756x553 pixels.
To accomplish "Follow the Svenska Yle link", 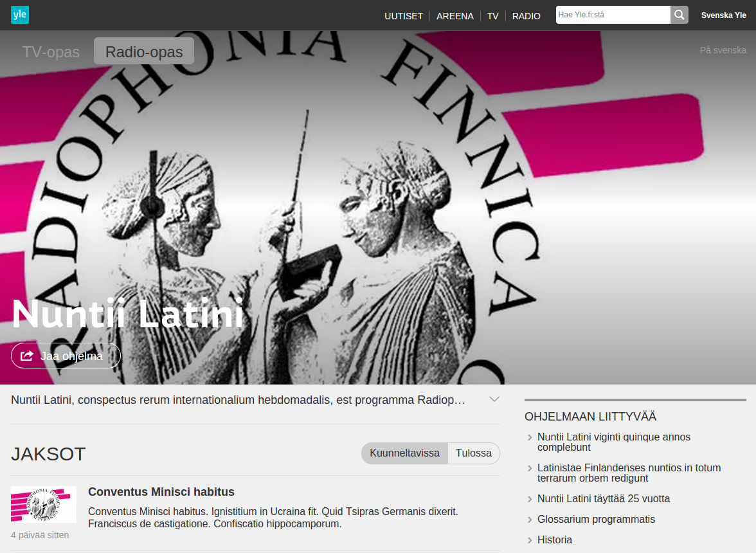I will point(723,15).
